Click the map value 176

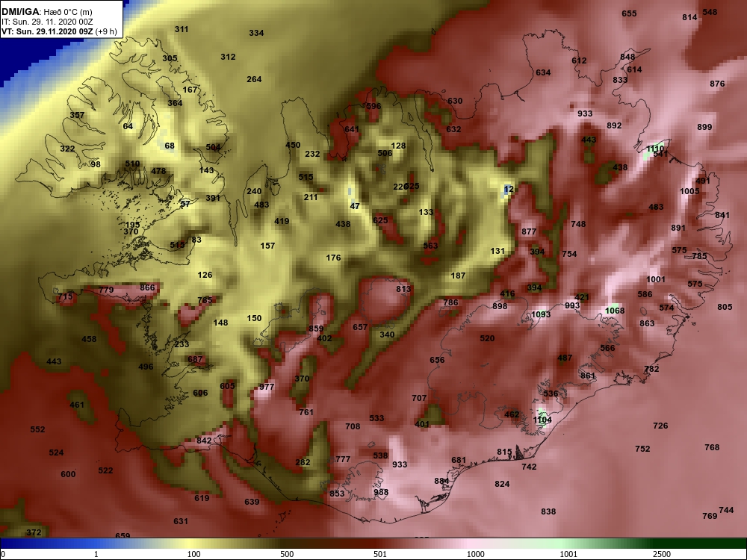click(x=333, y=258)
